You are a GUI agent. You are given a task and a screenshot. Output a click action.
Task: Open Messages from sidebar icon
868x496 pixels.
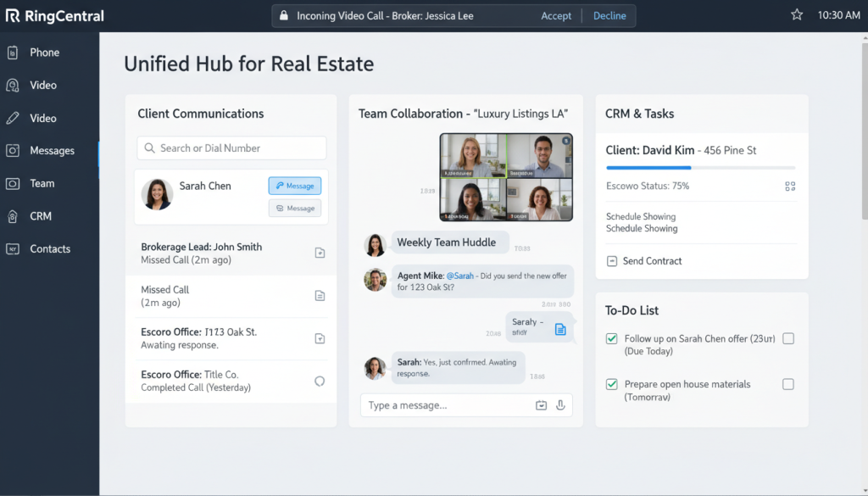pos(13,151)
